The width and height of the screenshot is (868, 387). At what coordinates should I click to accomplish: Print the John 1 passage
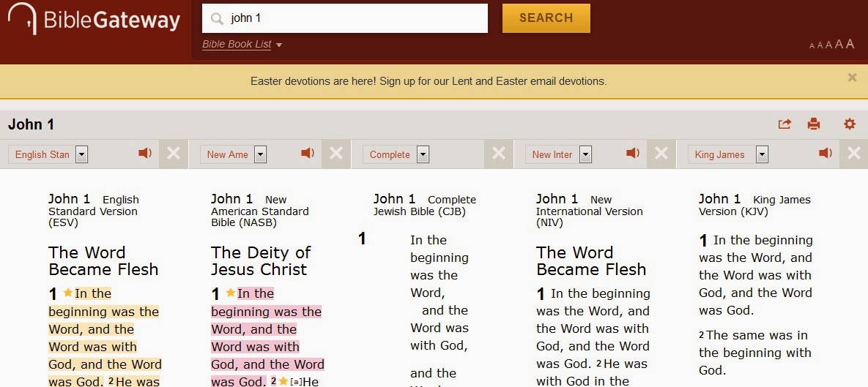click(x=814, y=124)
